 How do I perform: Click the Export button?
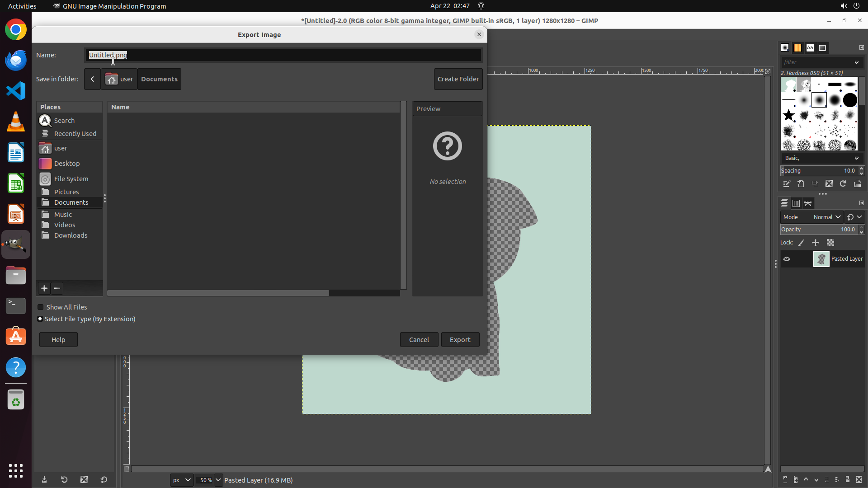pyautogui.click(x=460, y=340)
